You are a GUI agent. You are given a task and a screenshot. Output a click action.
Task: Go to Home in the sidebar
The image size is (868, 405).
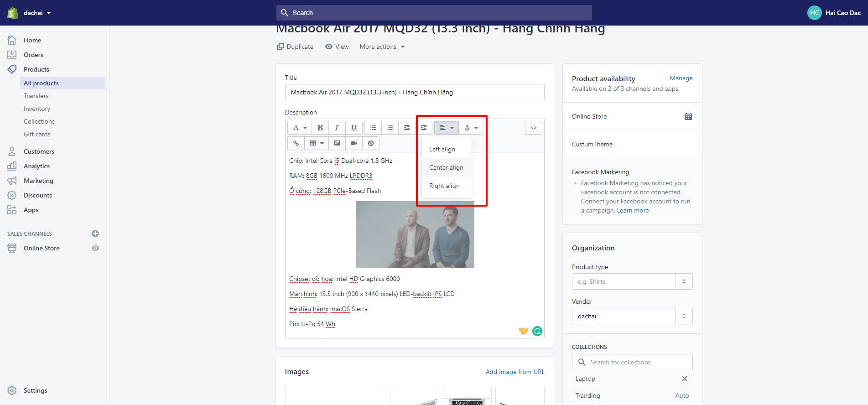pos(32,40)
